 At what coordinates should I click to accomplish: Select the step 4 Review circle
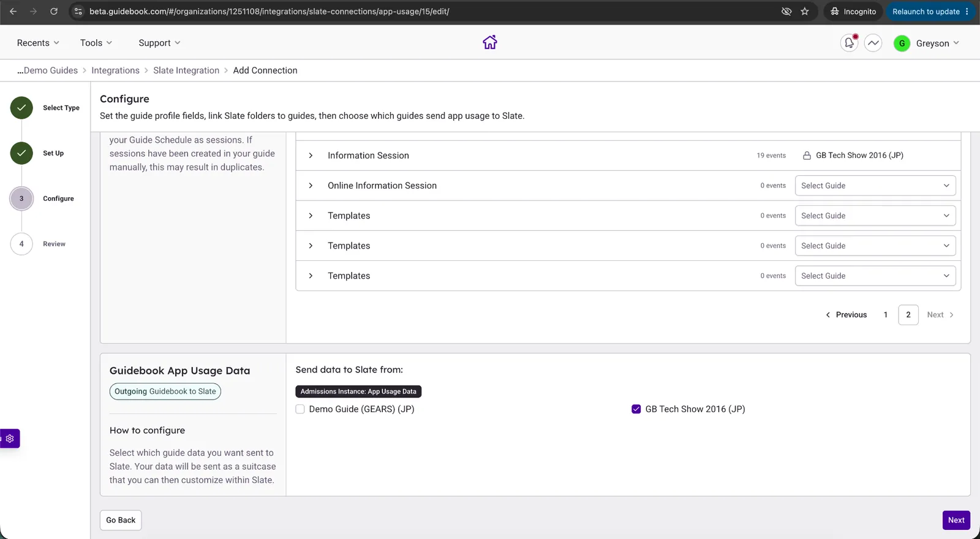click(x=21, y=244)
